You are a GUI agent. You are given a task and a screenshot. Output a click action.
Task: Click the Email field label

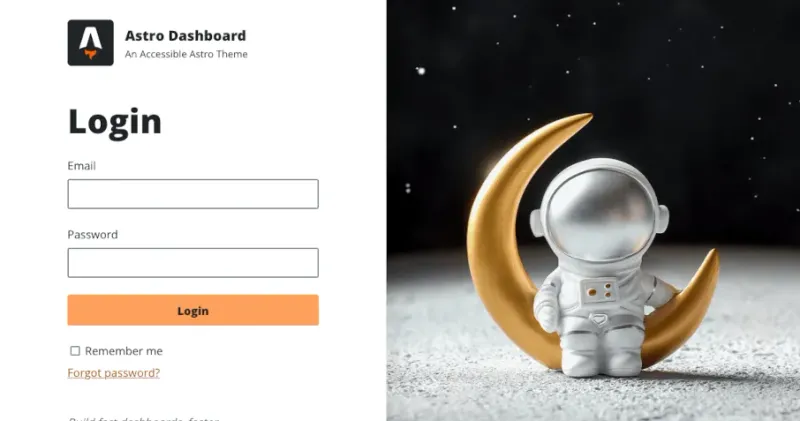click(82, 166)
